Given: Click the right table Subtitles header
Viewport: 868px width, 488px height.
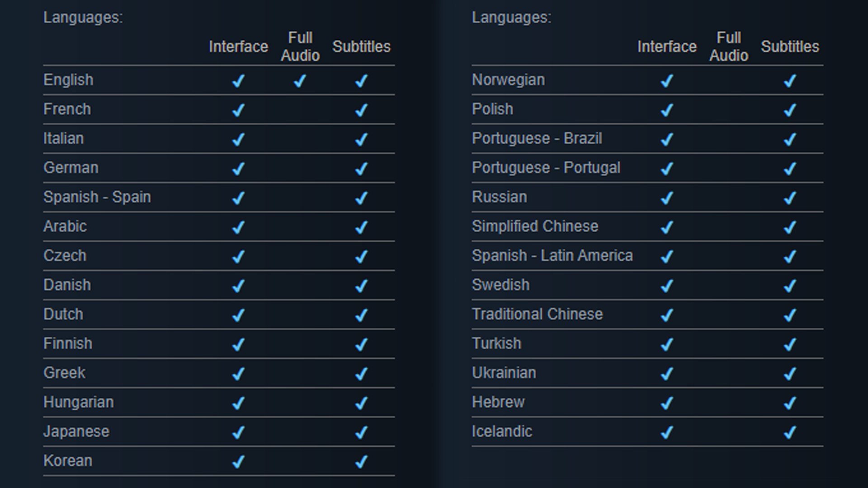Looking at the screenshot, I should 789,47.
